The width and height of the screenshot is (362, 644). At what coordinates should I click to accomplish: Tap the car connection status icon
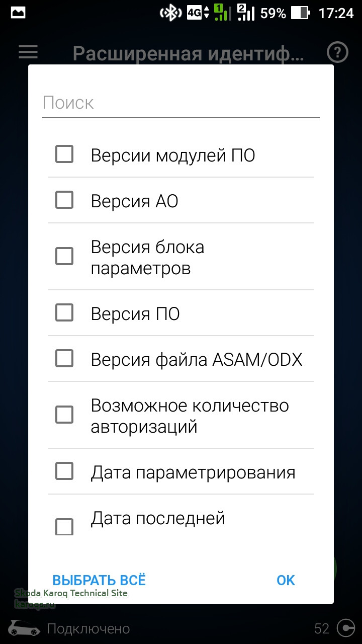(x=24, y=628)
